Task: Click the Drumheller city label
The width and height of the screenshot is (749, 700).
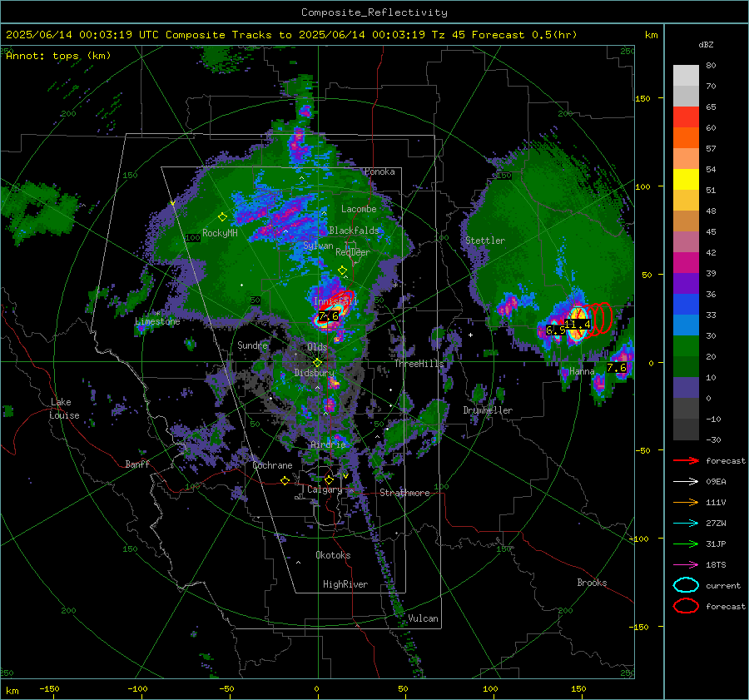Action: [488, 410]
